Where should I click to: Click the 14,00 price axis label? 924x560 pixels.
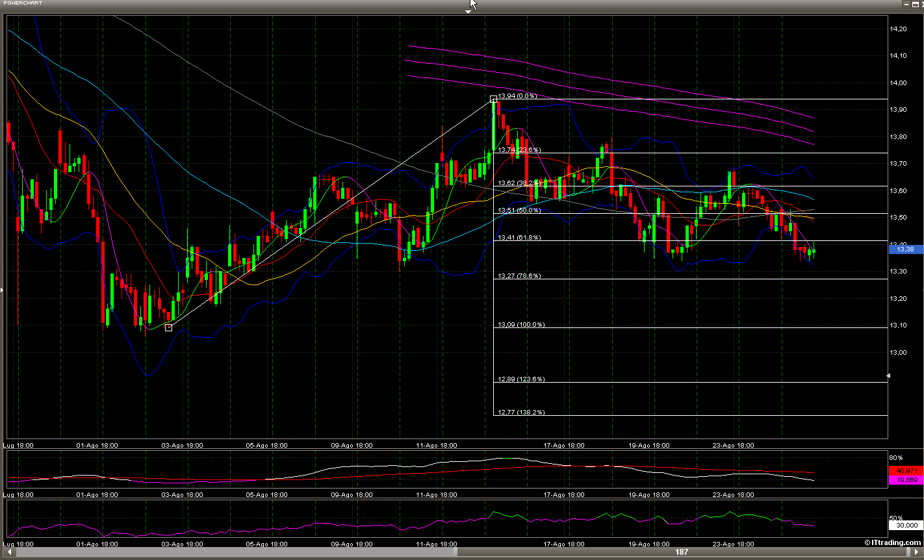pos(898,83)
